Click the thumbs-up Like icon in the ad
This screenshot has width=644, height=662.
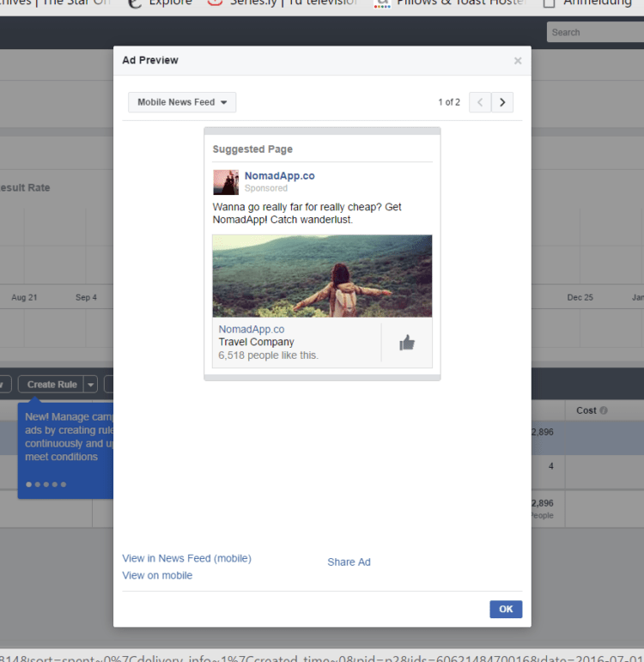407,343
